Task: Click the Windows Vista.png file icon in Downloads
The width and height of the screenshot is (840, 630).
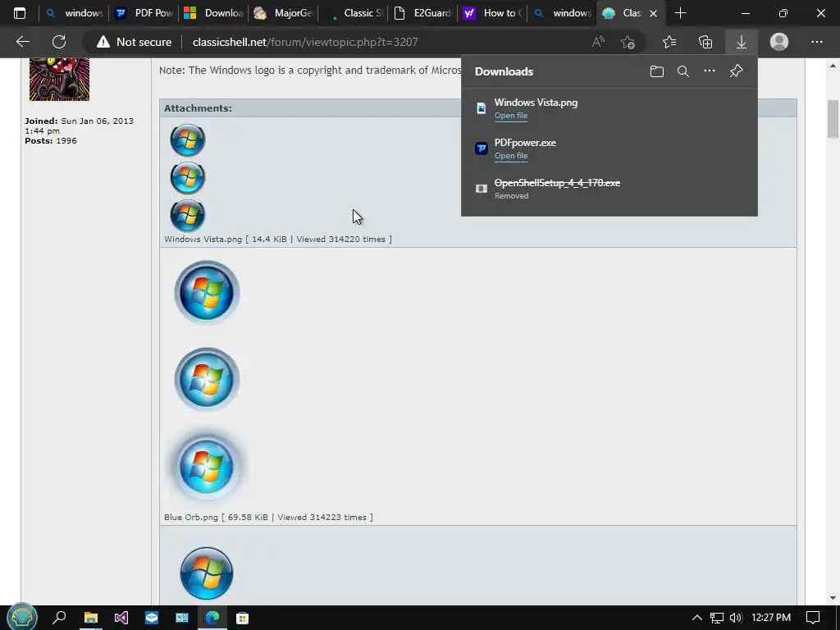Action: [x=481, y=108]
